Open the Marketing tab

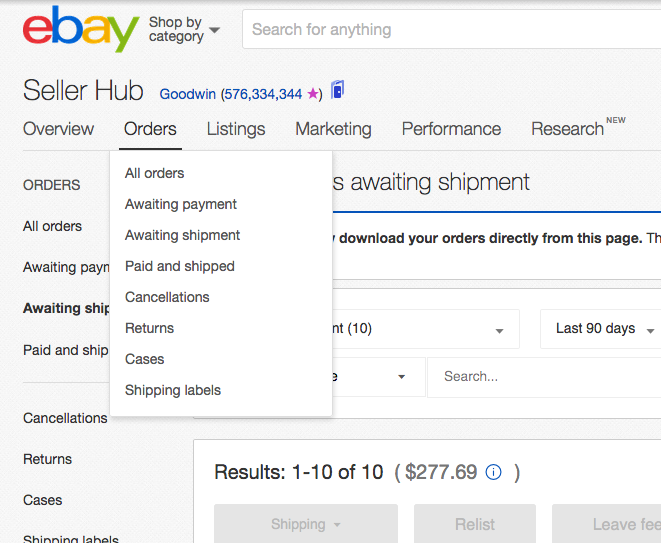pos(333,129)
